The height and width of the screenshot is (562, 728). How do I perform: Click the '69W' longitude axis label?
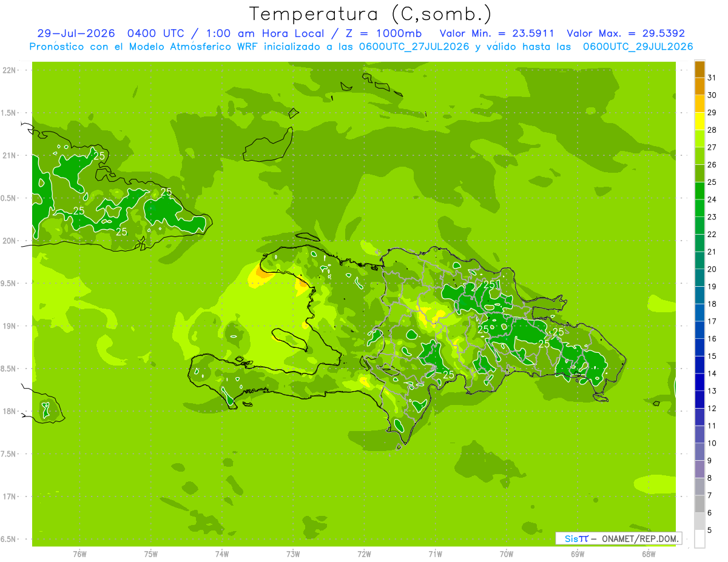pos(578,554)
